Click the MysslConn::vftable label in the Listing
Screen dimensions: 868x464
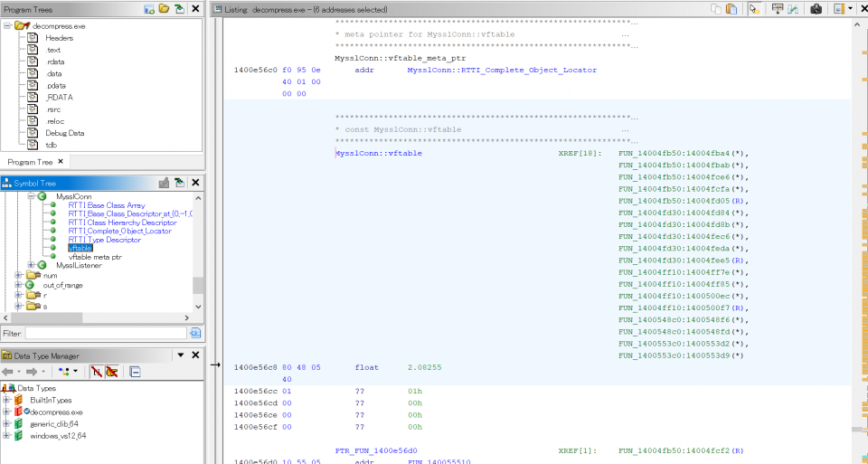379,154
